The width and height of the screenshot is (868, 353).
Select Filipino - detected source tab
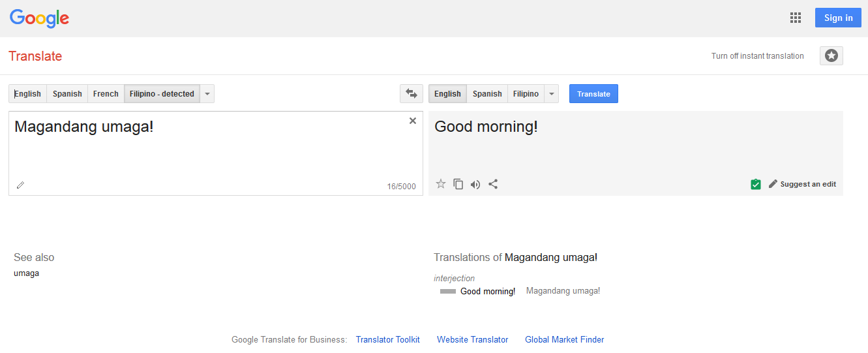pyautogui.click(x=162, y=94)
